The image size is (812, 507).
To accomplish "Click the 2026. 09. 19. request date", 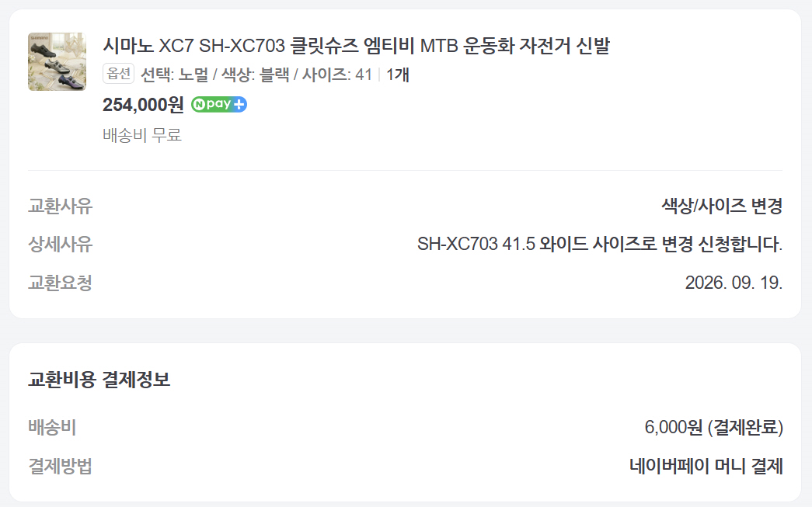I will point(734,283).
